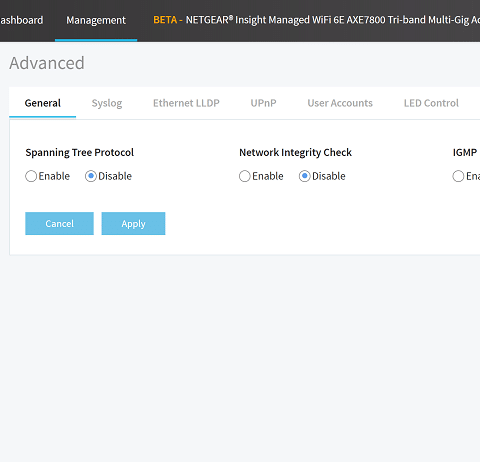The height and width of the screenshot is (462, 480).
Task: Open the Dashboard navigation tab
Action: [22, 20]
